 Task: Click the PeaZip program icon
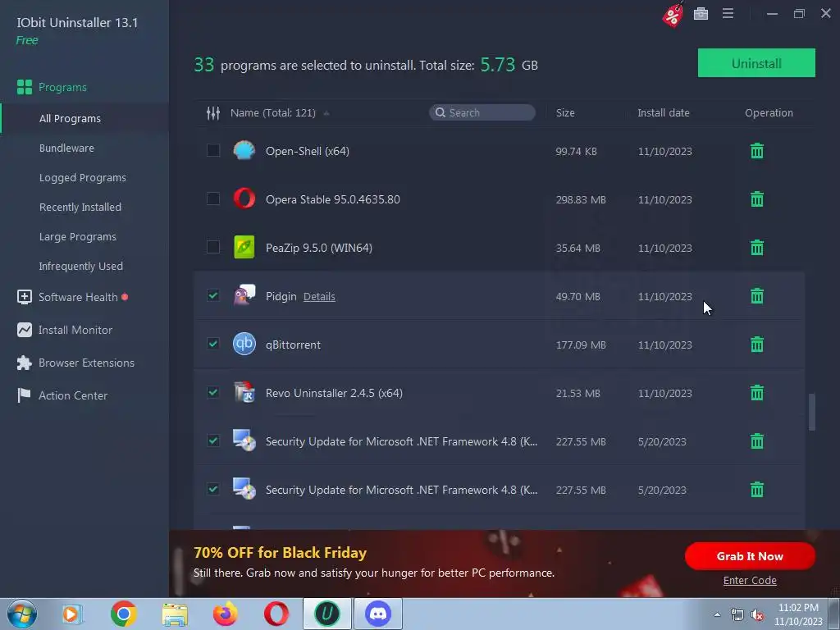[x=244, y=247]
